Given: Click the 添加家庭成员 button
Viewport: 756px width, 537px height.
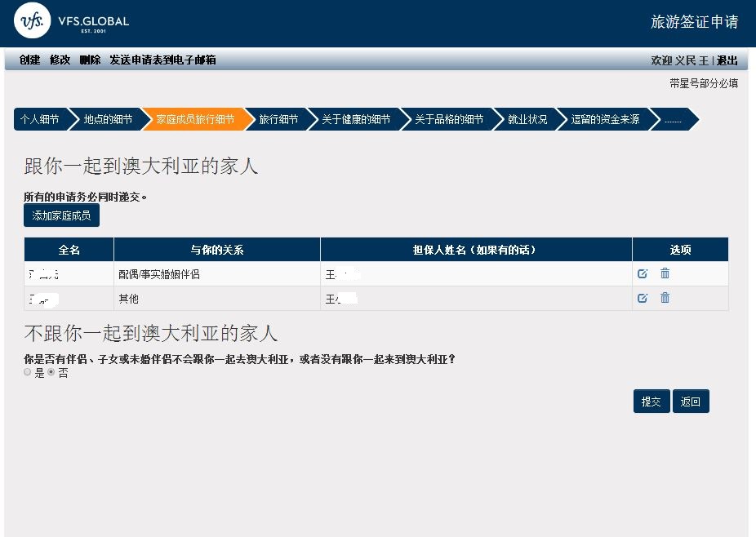Looking at the screenshot, I should coord(61,215).
